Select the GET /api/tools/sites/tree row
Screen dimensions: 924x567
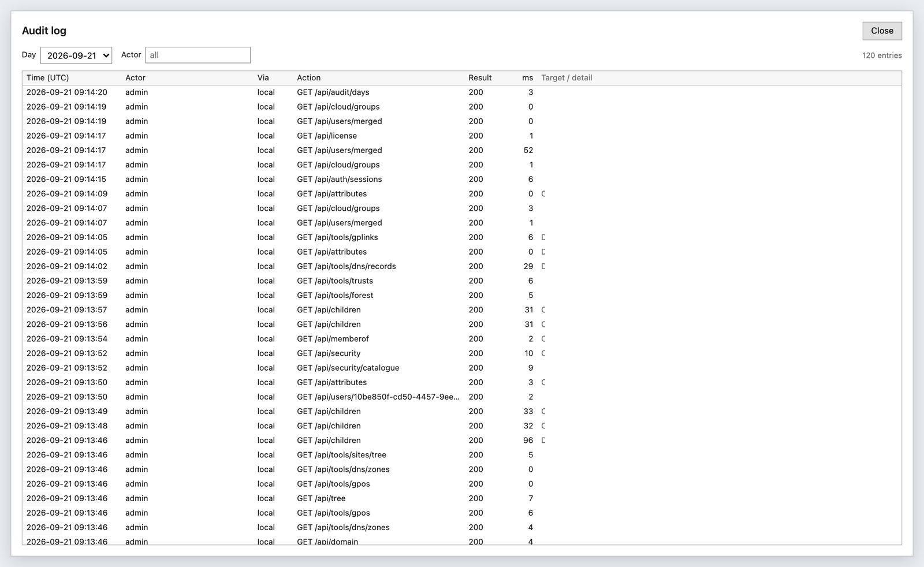pyautogui.click(x=462, y=455)
